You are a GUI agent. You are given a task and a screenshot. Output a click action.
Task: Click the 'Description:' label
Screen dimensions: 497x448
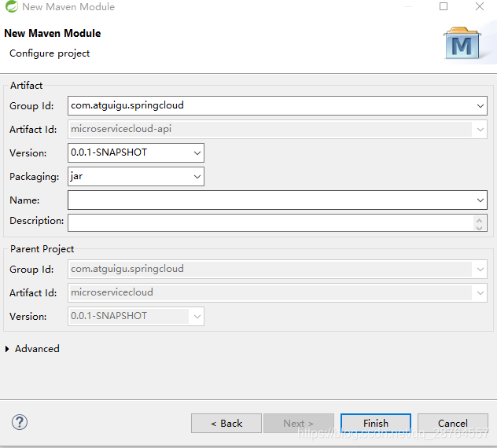36,221
